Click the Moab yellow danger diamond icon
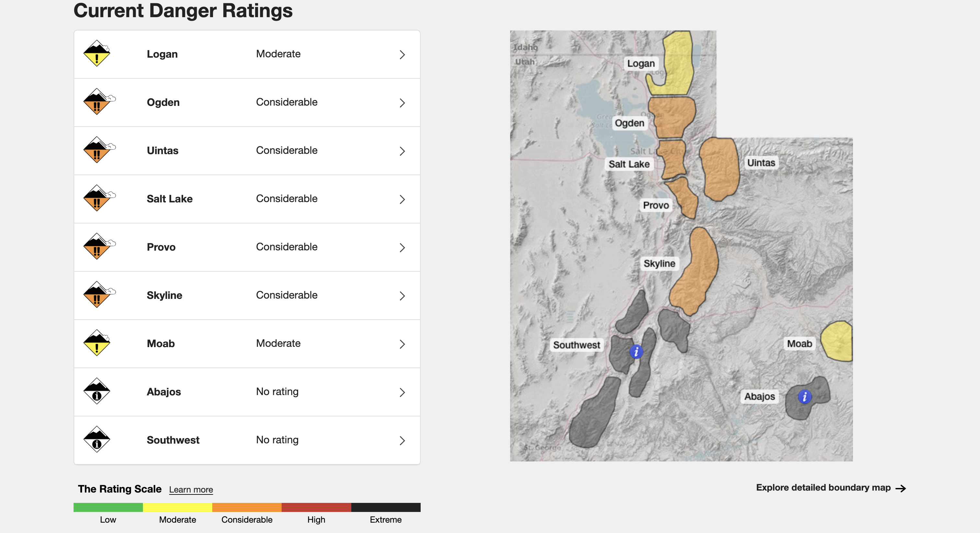Screen dimensions: 980x533 coord(97,343)
